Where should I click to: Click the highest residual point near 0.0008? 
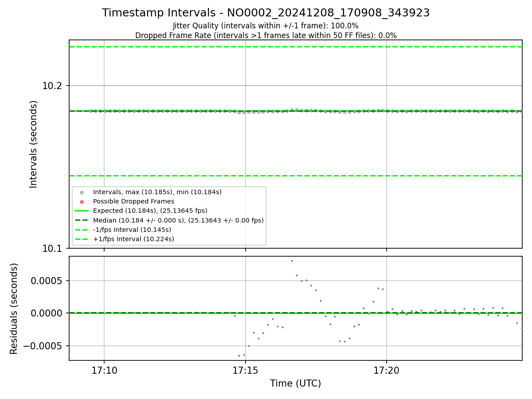292,261
